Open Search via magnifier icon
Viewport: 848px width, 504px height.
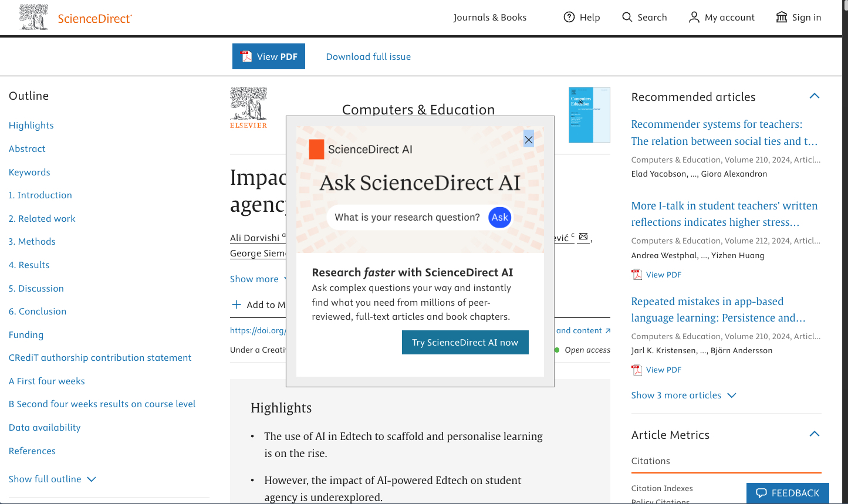click(627, 18)
